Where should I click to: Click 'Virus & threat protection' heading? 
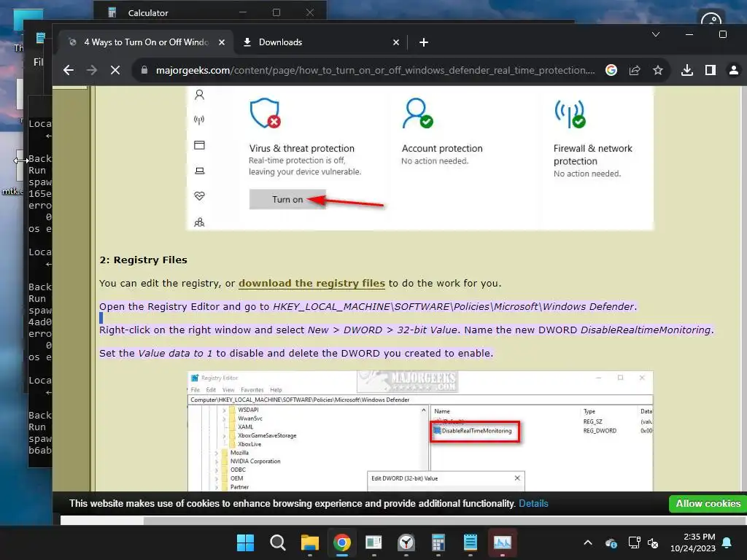301,149
